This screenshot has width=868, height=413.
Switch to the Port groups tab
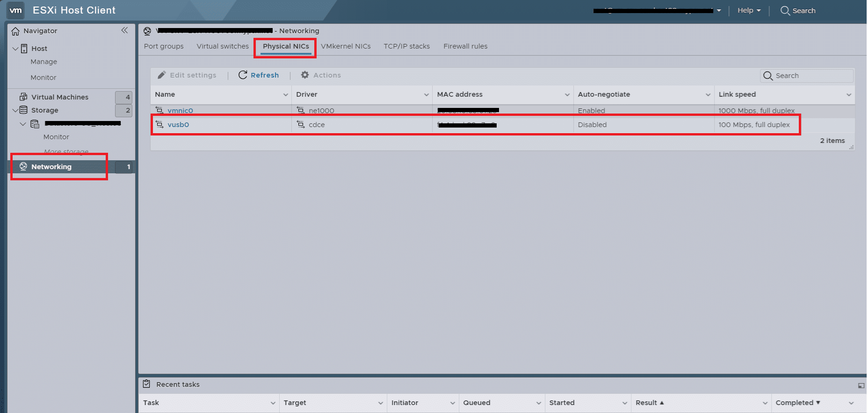(164, 46)
